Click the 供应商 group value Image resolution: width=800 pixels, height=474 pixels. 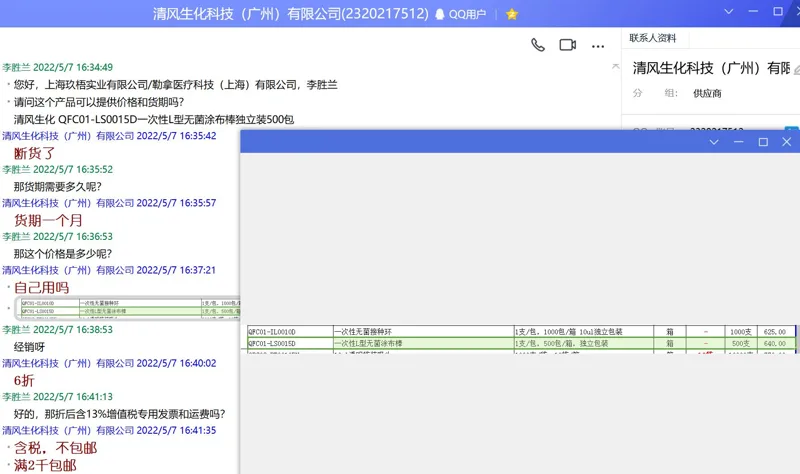(x=707, y=93)
